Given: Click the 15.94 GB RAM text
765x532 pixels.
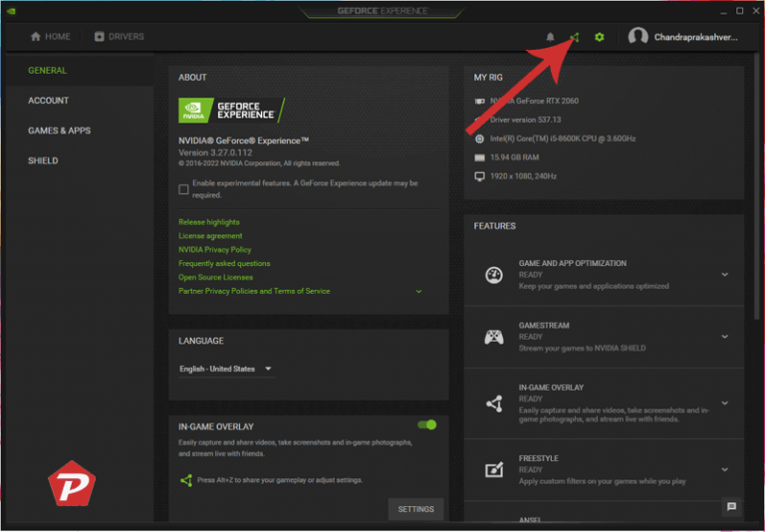Looking at the screenshot, I should (514, 157).
